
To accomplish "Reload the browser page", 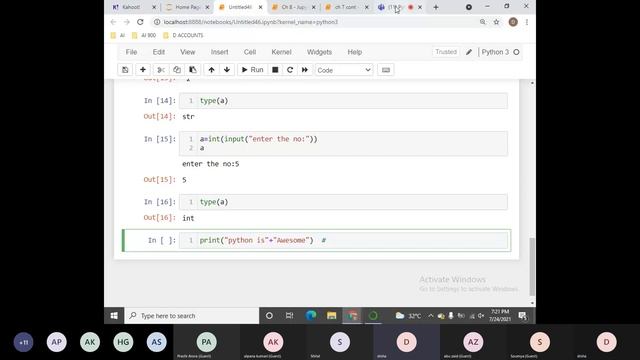I will point(140,22).
